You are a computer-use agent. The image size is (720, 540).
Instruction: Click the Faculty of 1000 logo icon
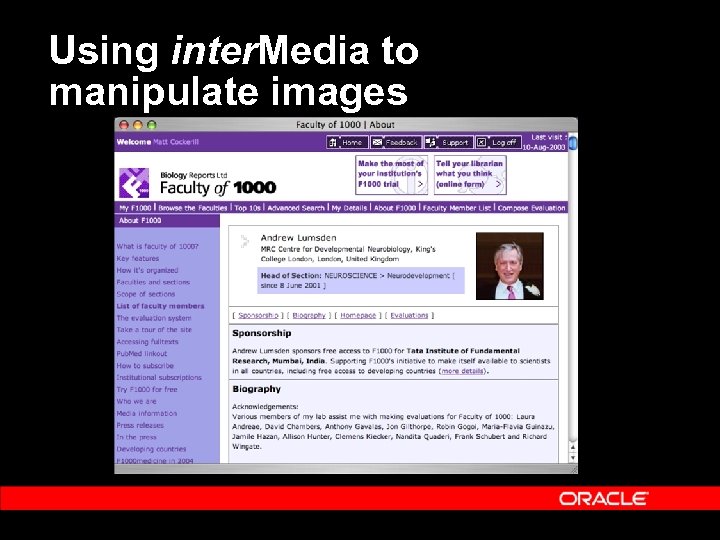(x=134, y=183)
